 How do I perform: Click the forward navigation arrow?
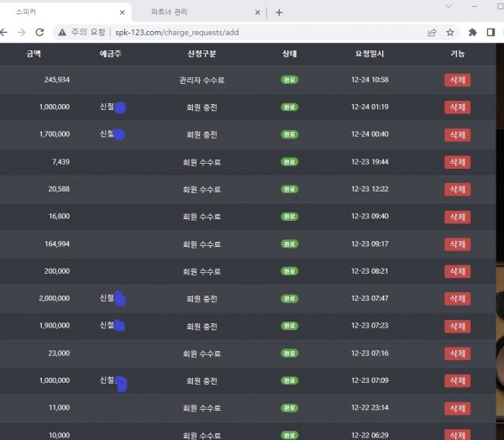pos(21,32)
